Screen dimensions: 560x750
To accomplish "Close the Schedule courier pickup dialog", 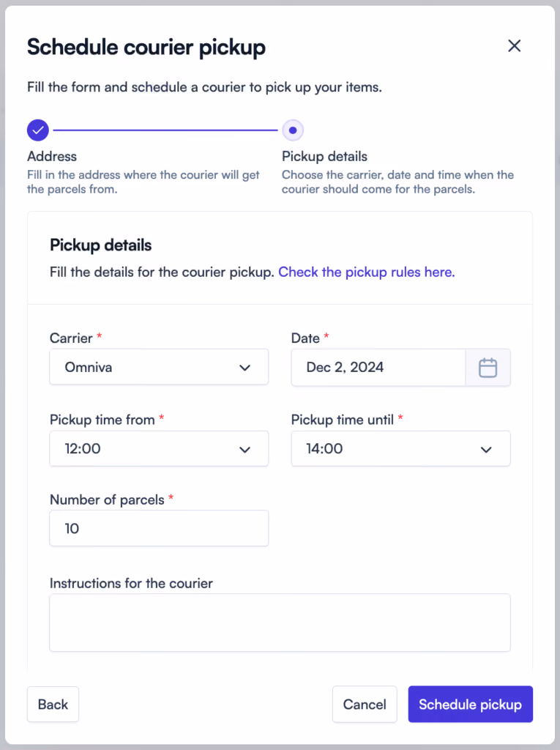I will (x=514, y=46).
